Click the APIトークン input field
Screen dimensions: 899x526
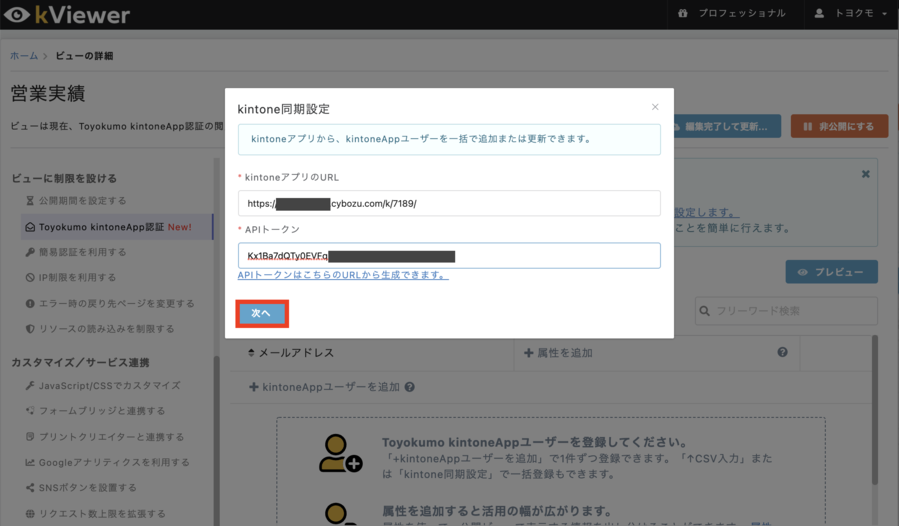pos(449,256)
